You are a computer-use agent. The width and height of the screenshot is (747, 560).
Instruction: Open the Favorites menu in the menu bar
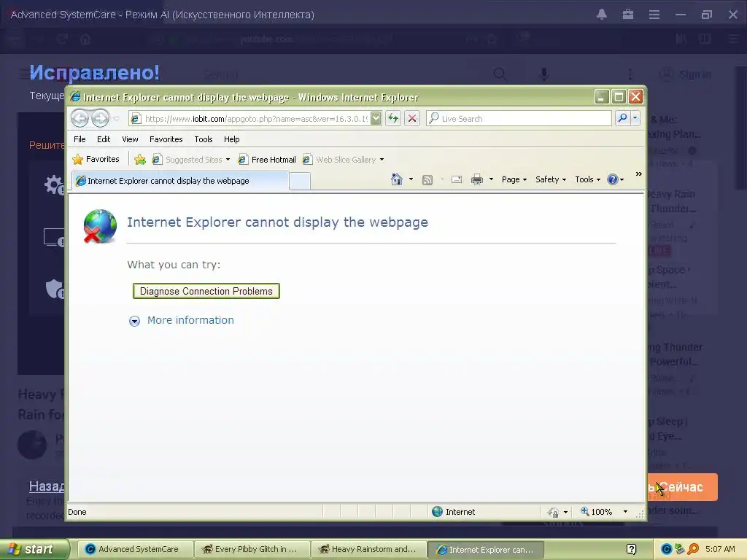point(166,139)
